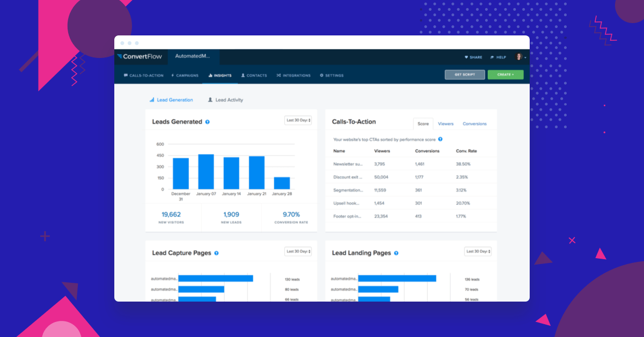Viewport: 644px width, 337px height.
Task: Click the Insights bar chart icon
Action: coord(211,75)
